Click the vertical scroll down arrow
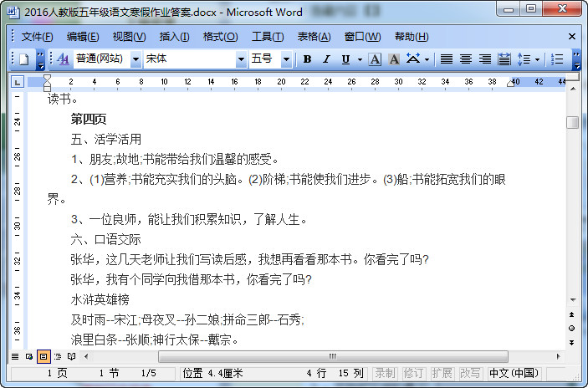 tap(573, 300)
